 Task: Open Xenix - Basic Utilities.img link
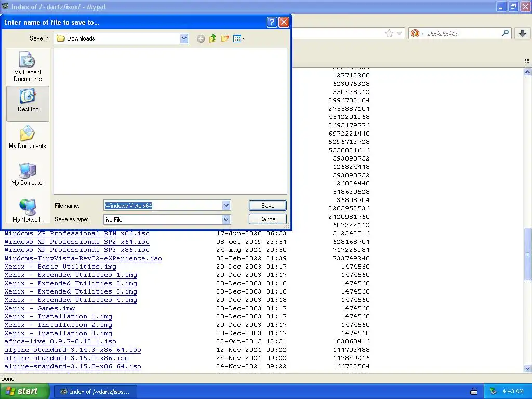click(60, 267)
